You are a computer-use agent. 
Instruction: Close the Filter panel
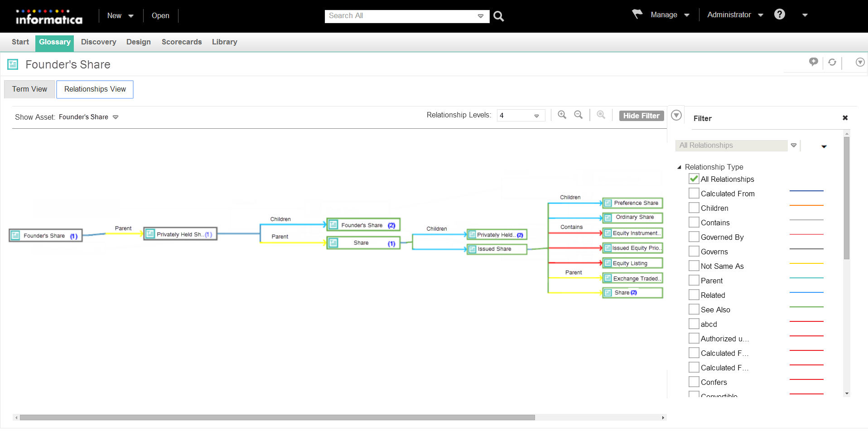(845, 118)
